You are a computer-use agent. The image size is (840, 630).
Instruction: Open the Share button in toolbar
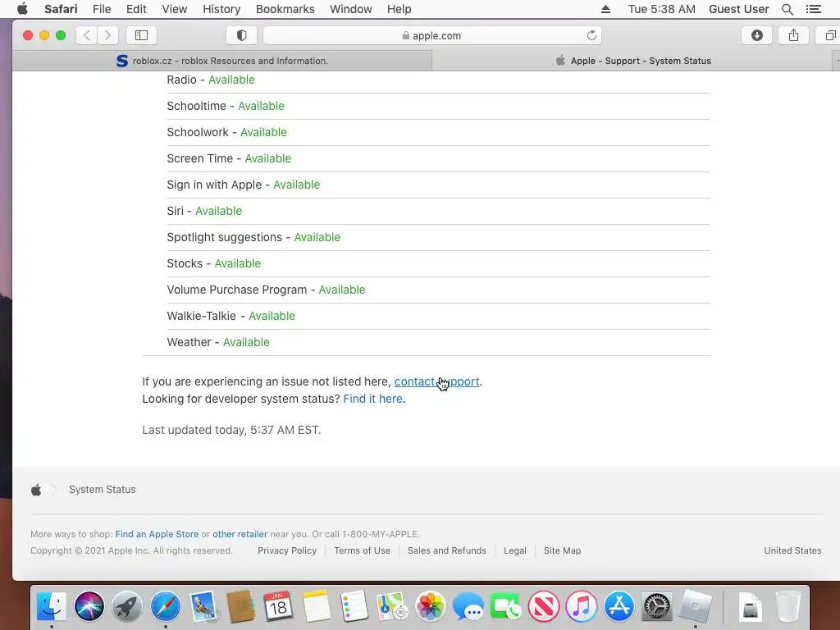[x=793, y=35]
